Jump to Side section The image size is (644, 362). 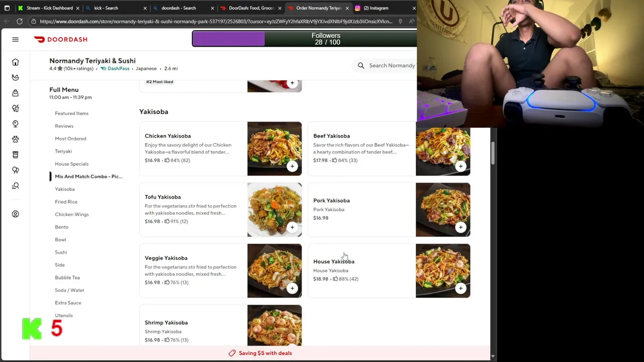pos(60,265)
